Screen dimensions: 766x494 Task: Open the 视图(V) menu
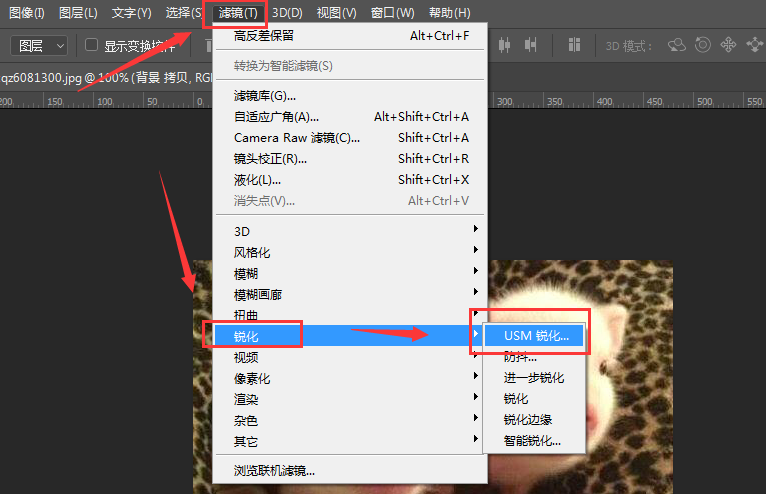point(337,13)
